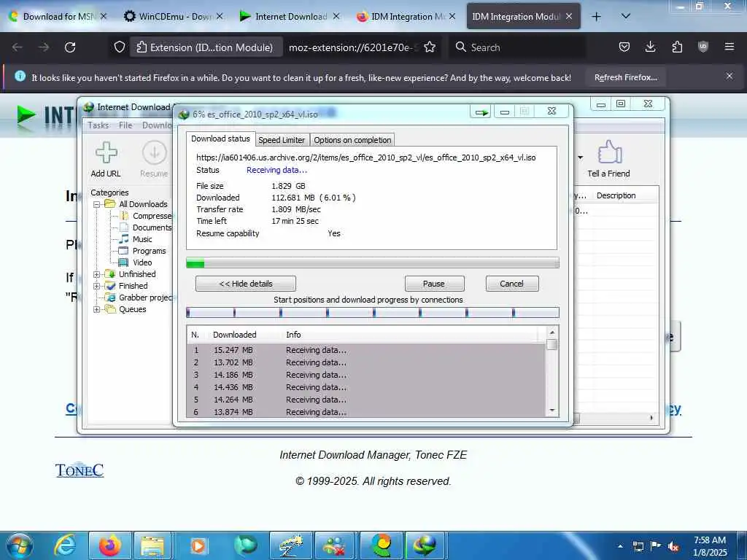Click the Grabber projects icon
747x560 pixels.
pos(110,297)
